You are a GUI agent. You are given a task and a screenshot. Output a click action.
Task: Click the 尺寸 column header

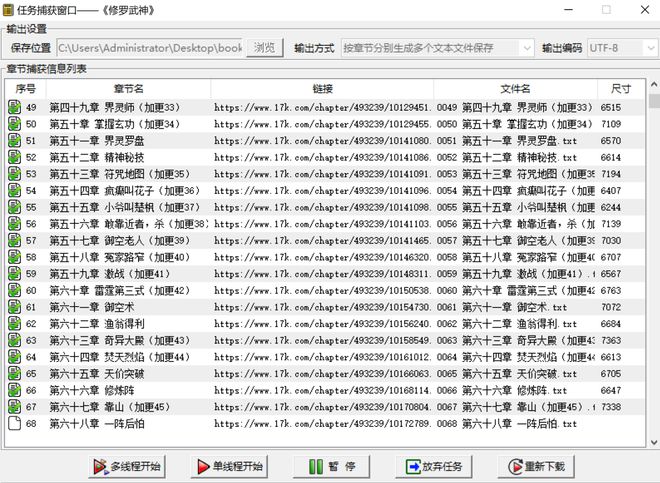point(620,89)
